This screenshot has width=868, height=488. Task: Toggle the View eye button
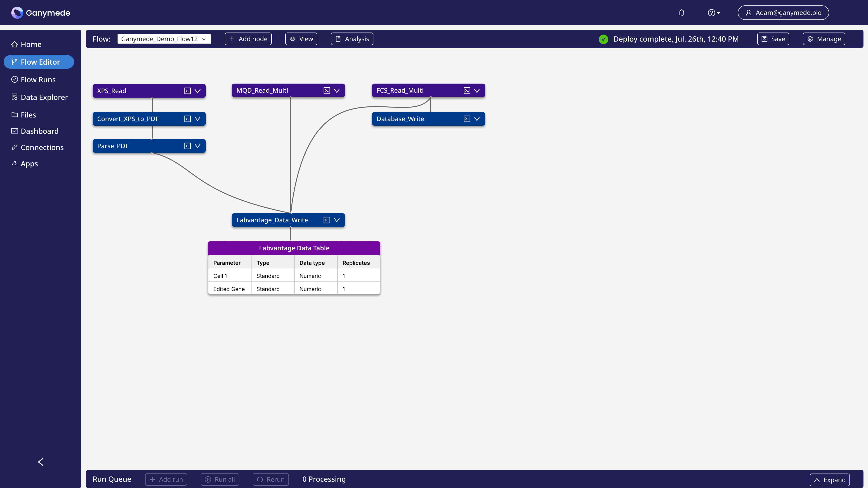[301, 39]
